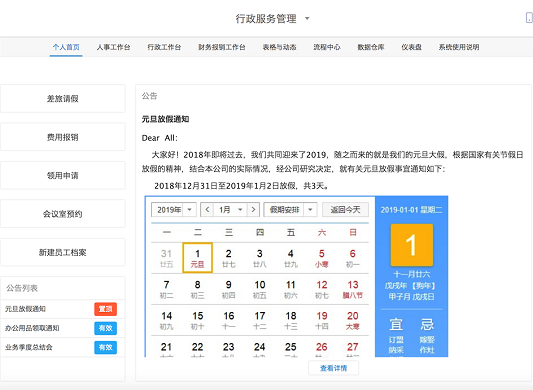Viewport: 533px width, 390px height.
Task: Open the 流程中心 tab
Action: (x=327, y=47)
